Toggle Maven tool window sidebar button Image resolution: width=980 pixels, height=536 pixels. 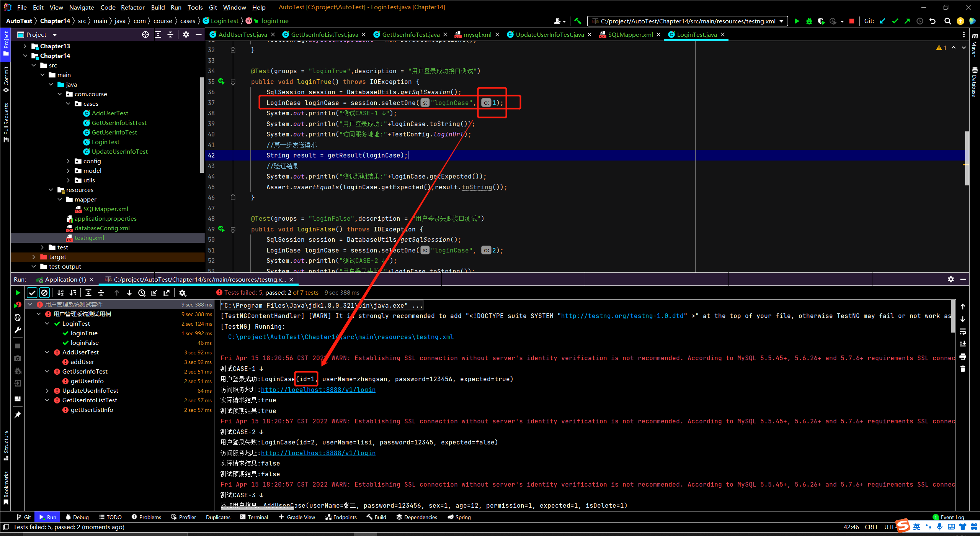(975, 45)
